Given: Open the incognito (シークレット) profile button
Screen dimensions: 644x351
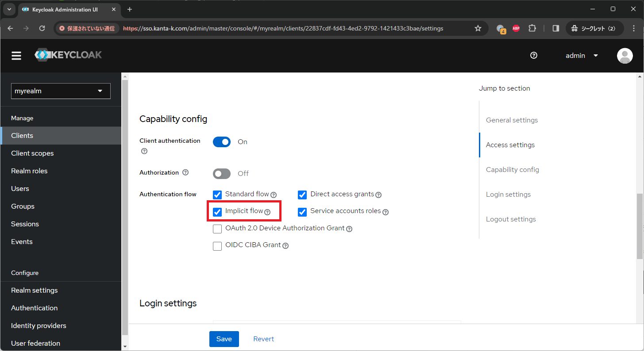Looking at the screenshot, I should click(594, 28).
